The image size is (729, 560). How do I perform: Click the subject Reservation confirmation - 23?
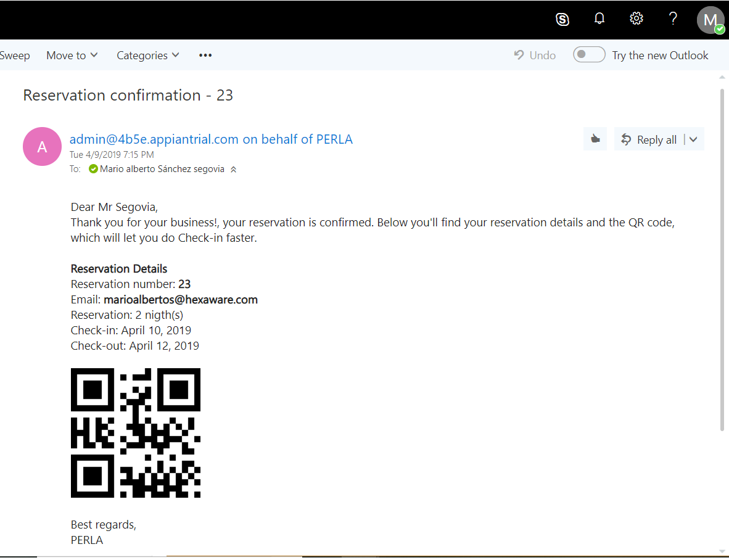[128, 95]
